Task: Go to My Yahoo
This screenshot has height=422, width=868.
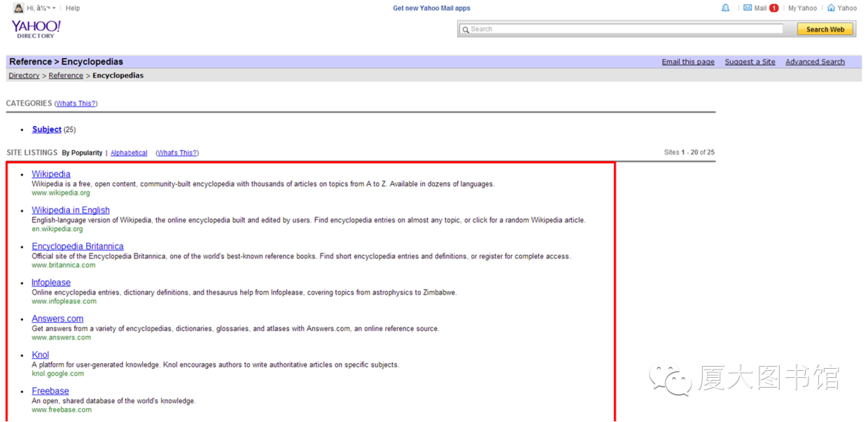Action: (802, 8)
